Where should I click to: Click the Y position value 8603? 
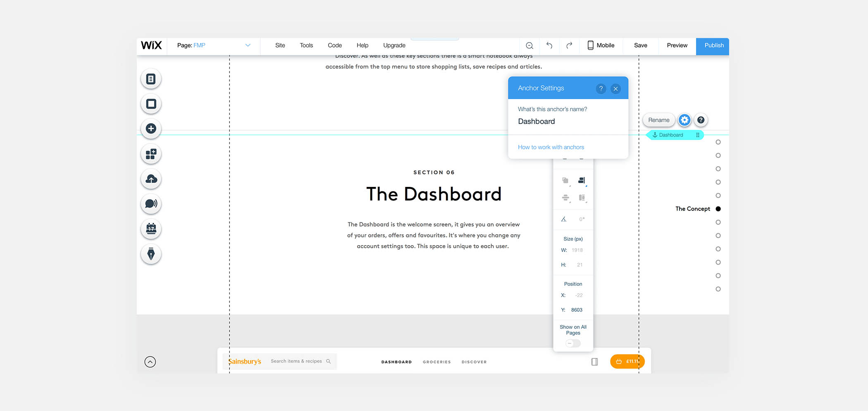pos(577,310)
